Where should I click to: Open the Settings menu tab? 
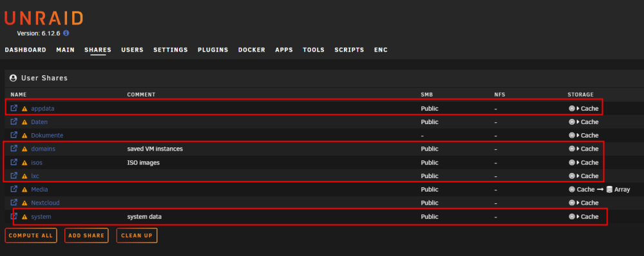(x=171, y=50)
